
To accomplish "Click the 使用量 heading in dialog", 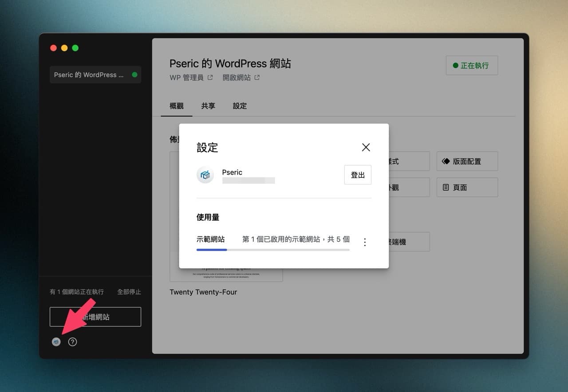I will tap(208, 217).
